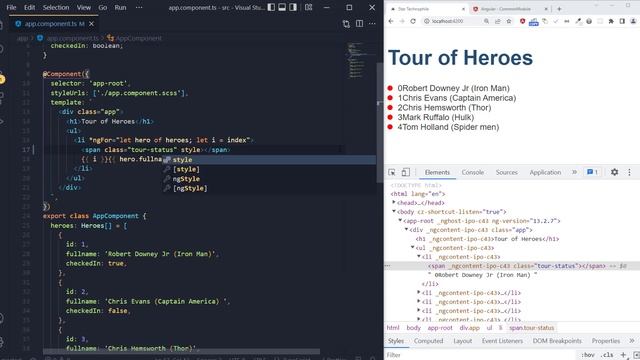Close the first browser tab
Screen dimensions: 640x360
click(463, 9)
